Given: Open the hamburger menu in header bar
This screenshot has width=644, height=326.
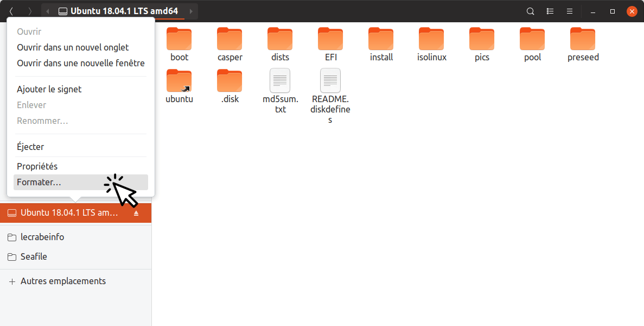Looking at the screenshot, I should tap(570, 11).
